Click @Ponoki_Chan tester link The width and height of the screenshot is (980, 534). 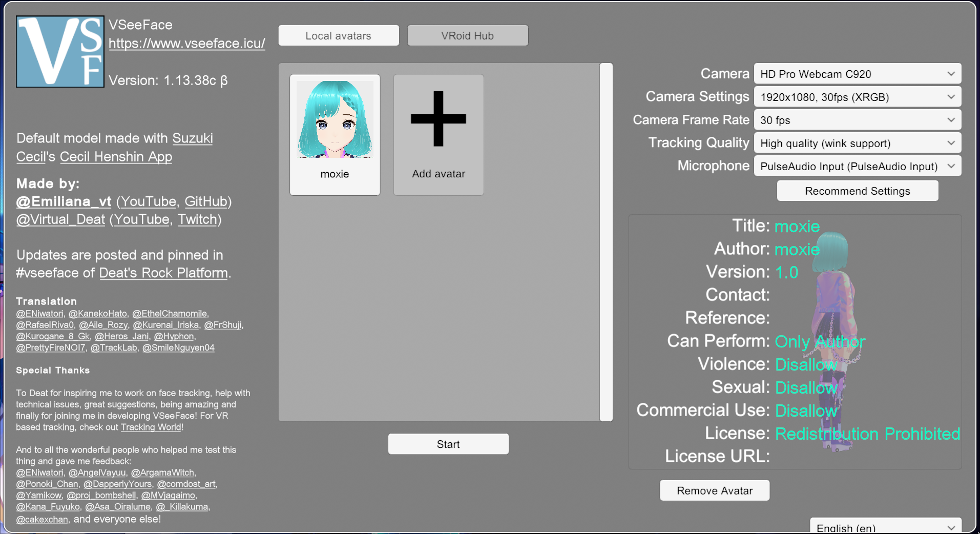47,484
